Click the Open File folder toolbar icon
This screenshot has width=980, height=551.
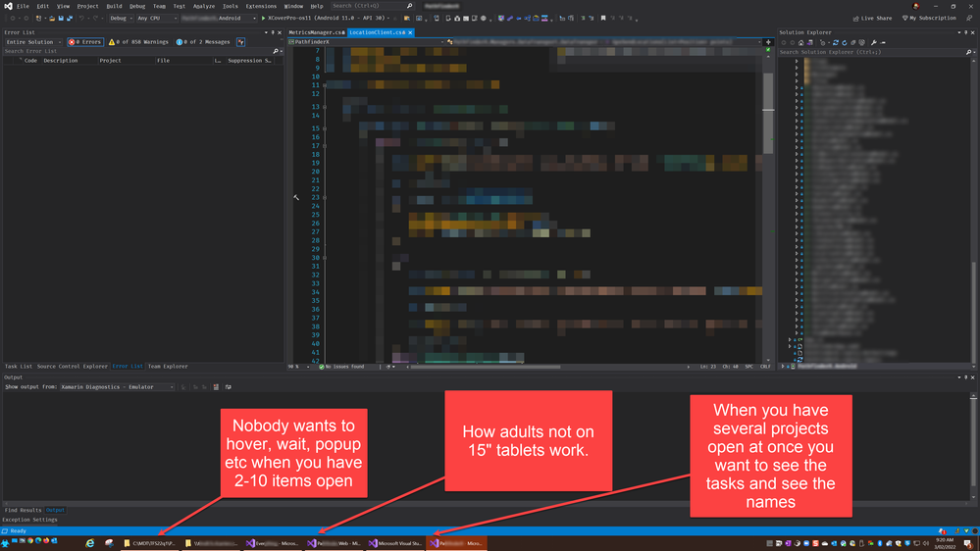pos(52,18)
